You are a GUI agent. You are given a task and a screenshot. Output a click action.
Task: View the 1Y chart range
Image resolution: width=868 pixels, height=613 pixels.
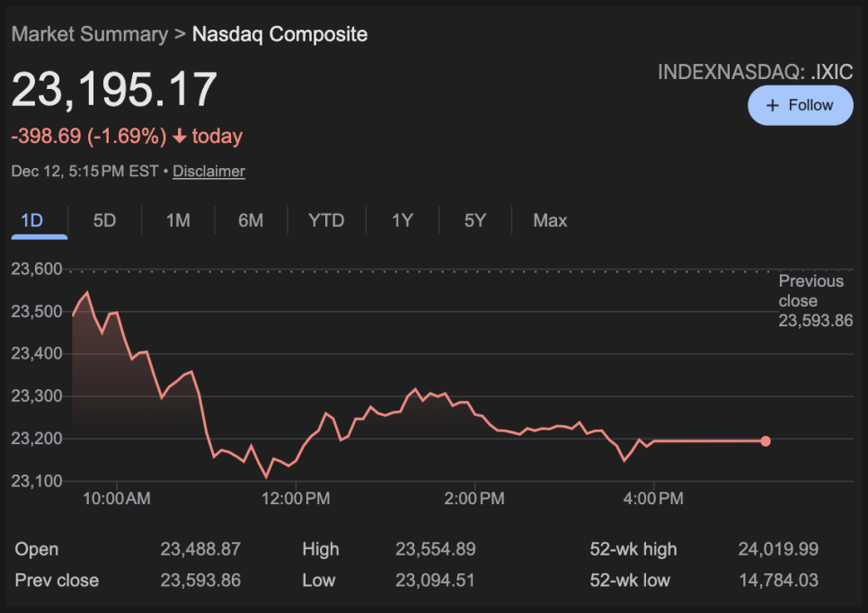pyautogui.click(x=403, y=220)
